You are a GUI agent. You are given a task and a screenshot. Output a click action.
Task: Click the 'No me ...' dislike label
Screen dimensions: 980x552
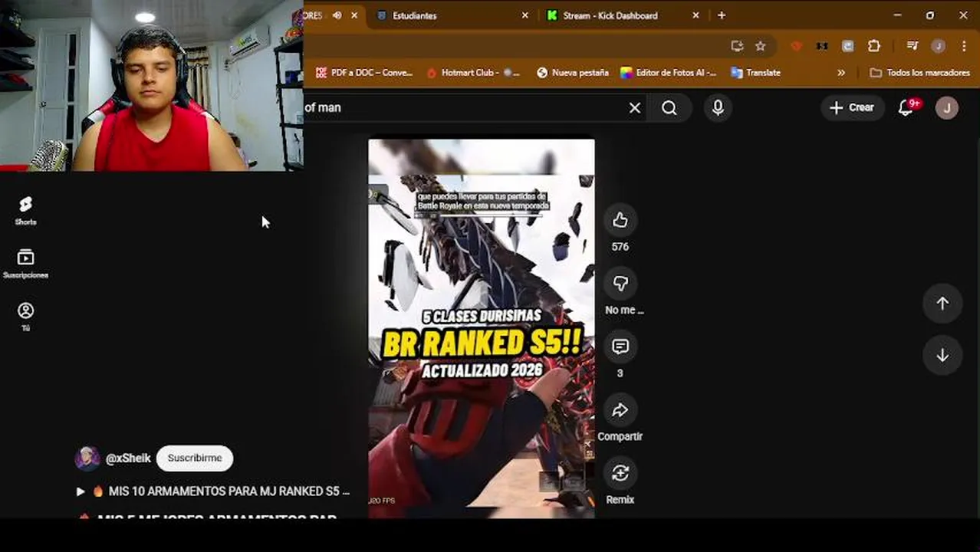click(624, 310)
